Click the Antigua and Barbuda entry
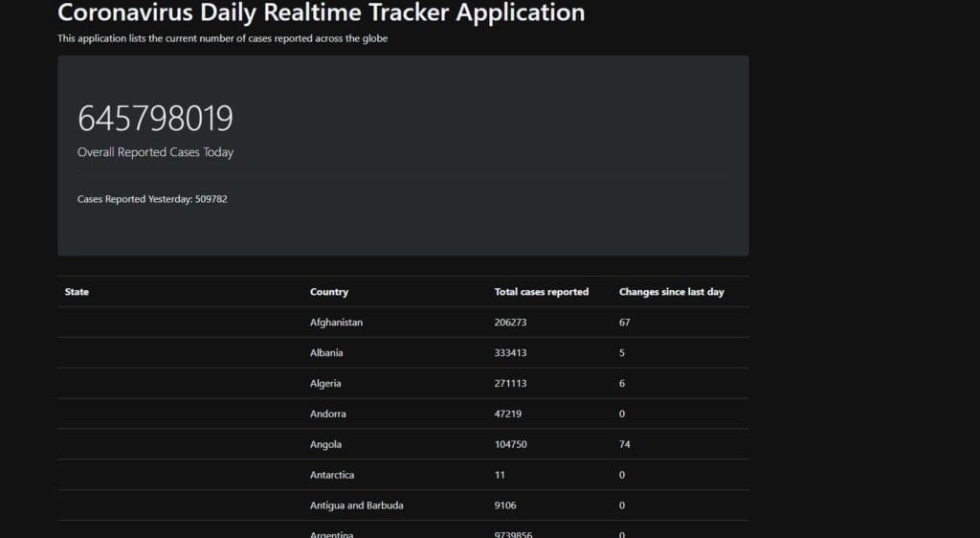This screenshot has height=538, width=980. click(356, 505)
